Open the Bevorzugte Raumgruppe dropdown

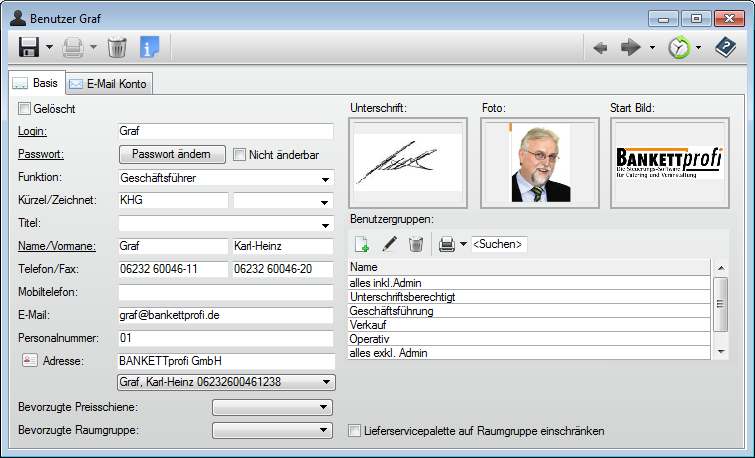pyautogui.click(x=323, y=430)
